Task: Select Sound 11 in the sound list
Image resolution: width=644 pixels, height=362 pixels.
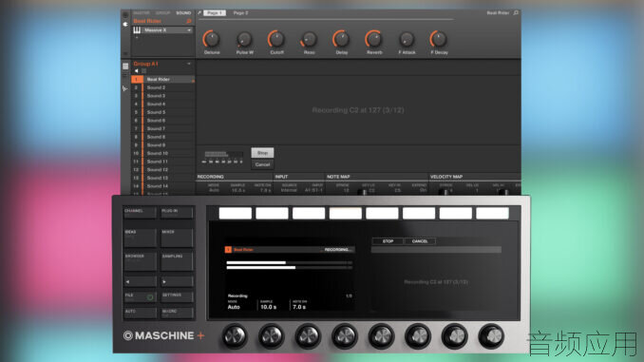Action: pos(163,162)
